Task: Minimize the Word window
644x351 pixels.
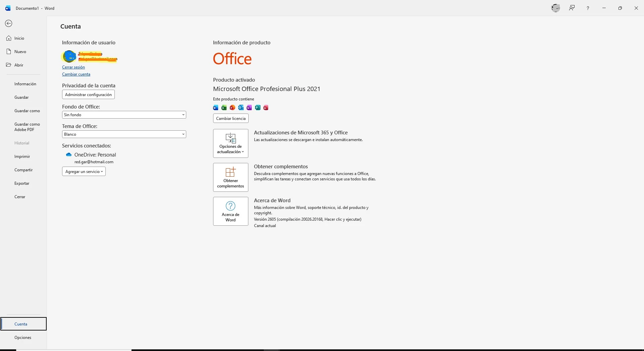Action: coord(604,8)
